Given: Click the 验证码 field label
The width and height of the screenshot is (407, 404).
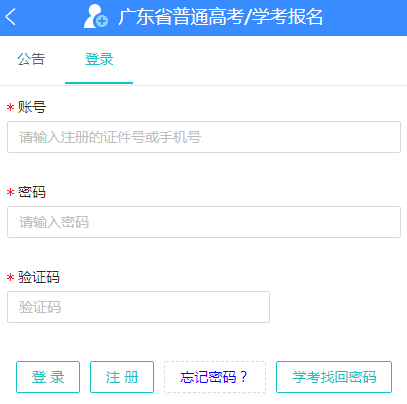Looking at the screenshot, I should tap(39, 277).
